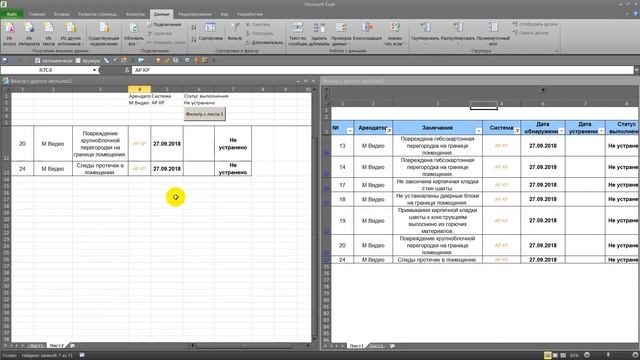Click the save icon in quick toolbar

(x=5, y=60)
